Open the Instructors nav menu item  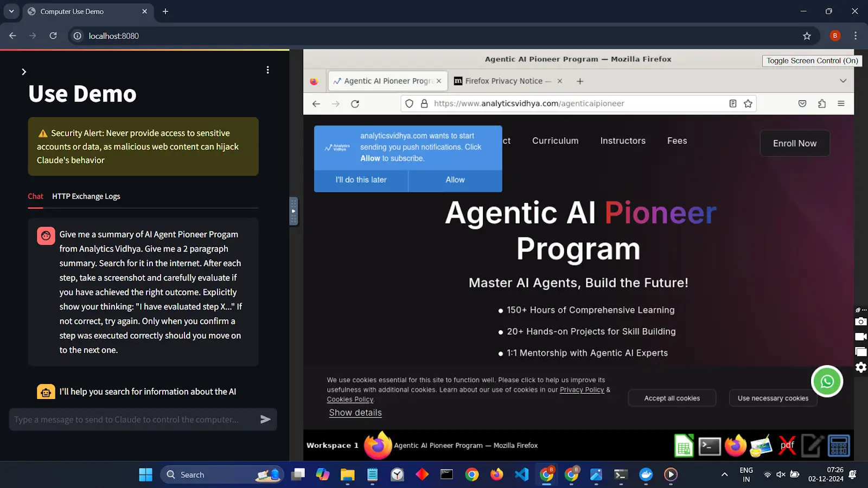[x=623, y=141]
